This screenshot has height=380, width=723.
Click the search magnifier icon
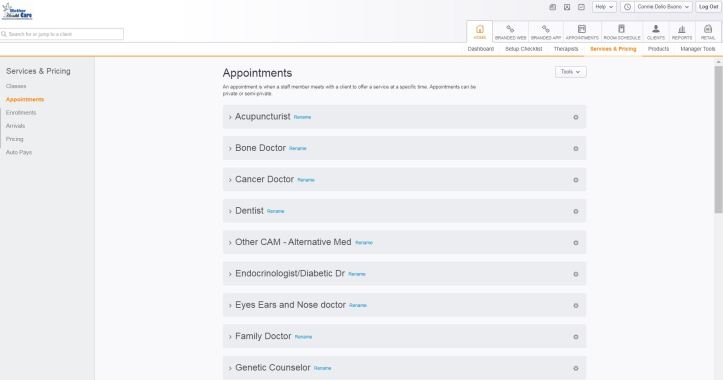coord(4,34)
